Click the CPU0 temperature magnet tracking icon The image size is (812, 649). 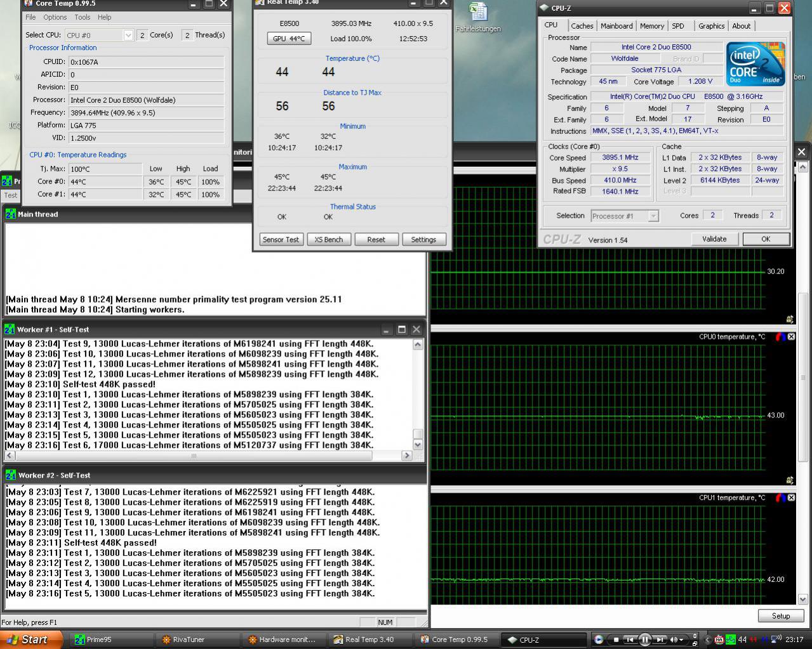[x=780, y=337]
